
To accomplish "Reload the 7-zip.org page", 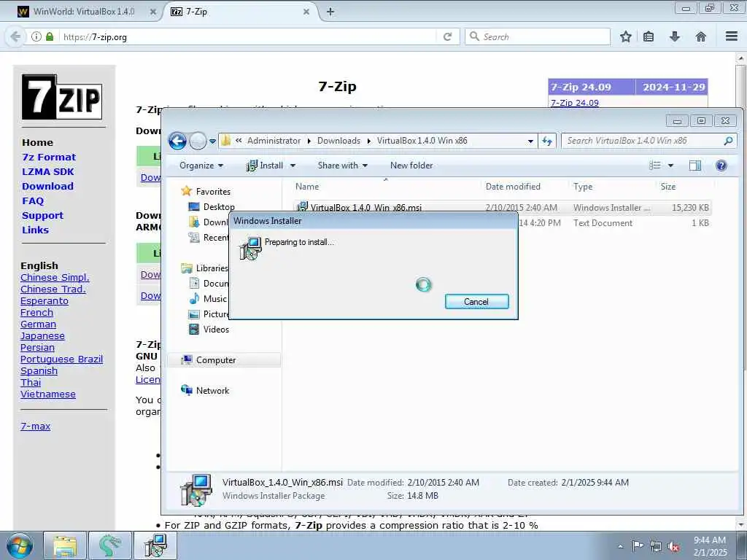I will coord(447,36).
